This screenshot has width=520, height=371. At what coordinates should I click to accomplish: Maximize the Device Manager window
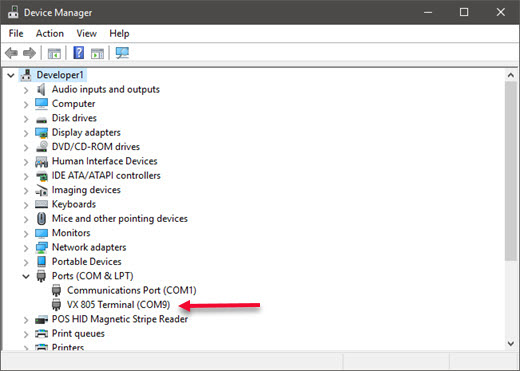pos(464,12)
